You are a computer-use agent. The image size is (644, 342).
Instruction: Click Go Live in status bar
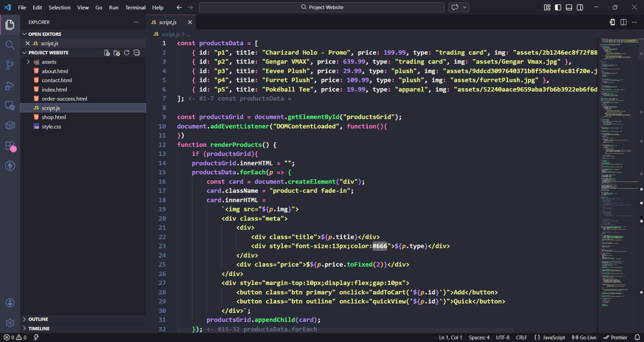pos(584,337)
